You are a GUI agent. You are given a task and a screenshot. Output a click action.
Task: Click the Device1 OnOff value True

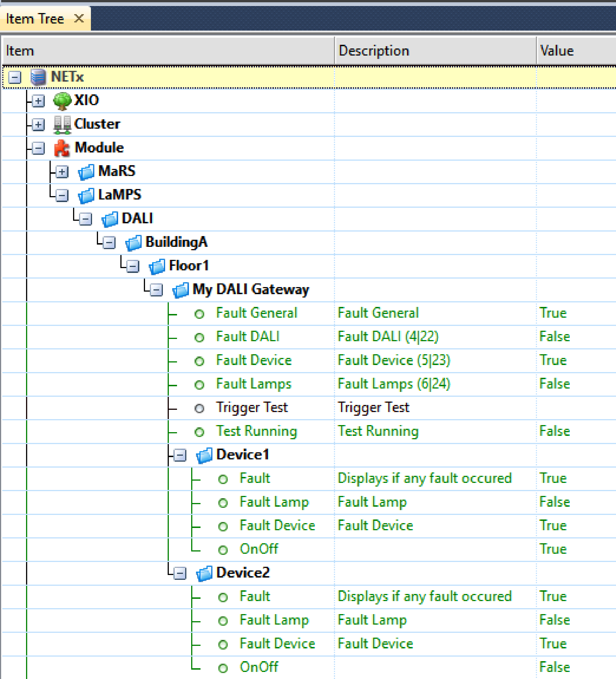(x=553, y=549)
